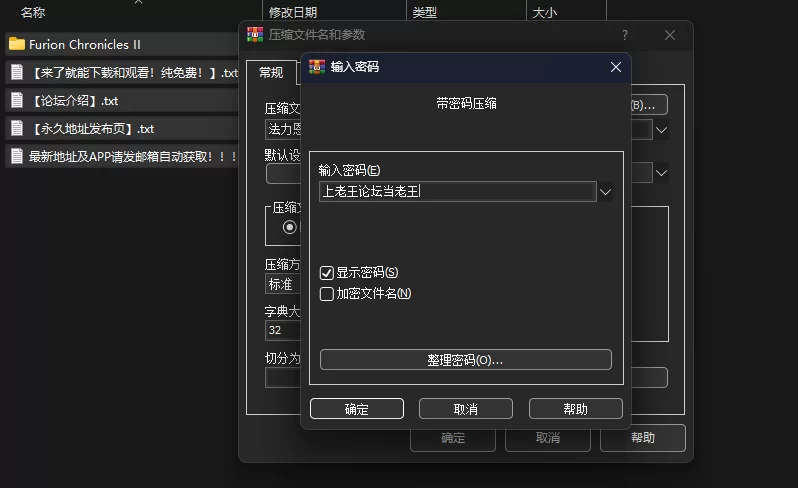The image size is (798, 488).
Task: Enable the 加密文件名(N) checkbox
Action: (327, 294)
